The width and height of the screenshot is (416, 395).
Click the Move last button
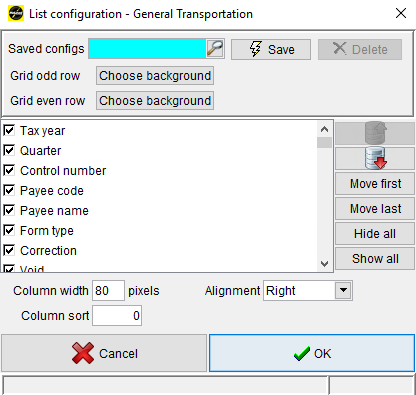[375, 209]
